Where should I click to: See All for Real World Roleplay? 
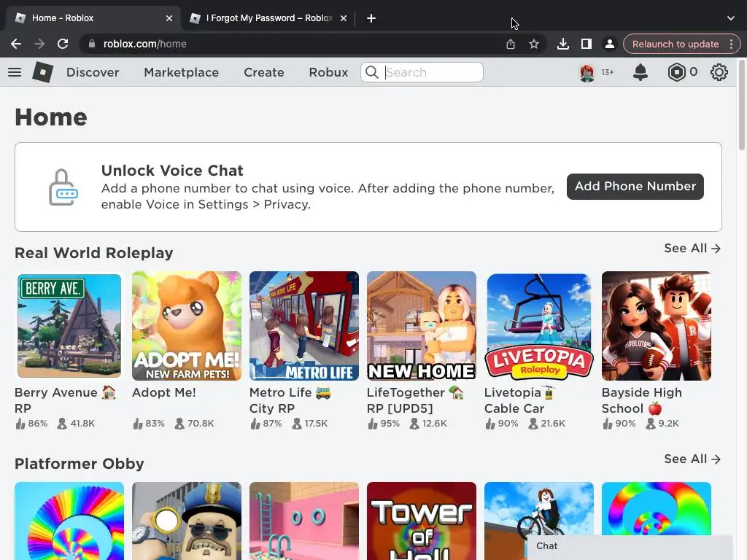[692, 248]
